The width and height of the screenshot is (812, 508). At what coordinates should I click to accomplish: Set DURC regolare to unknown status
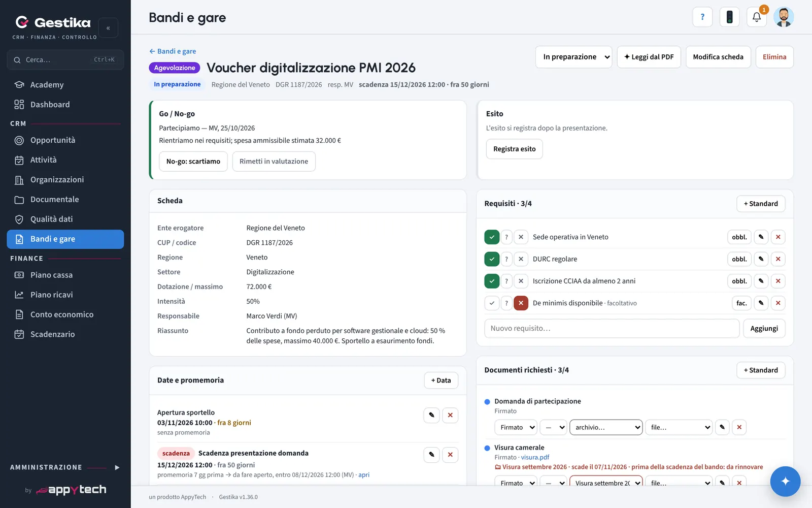tap(506, 259)
